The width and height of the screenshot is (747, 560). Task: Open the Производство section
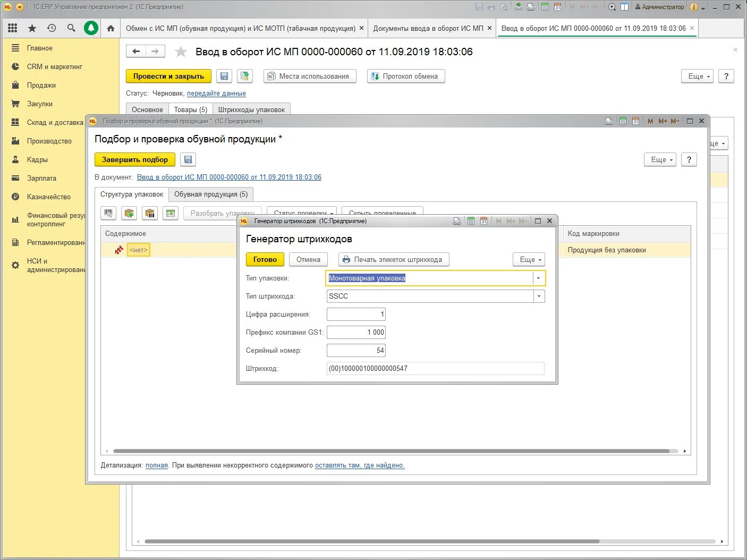49,141
